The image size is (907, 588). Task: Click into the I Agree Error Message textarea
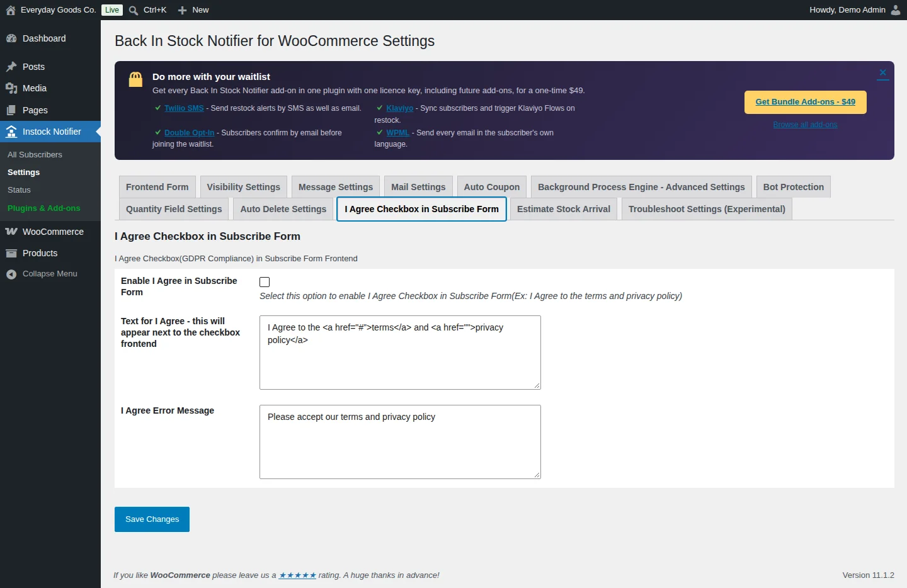[400, 442]
